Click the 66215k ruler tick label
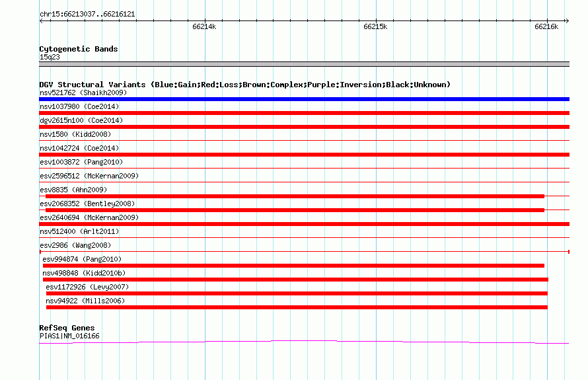588x380 pixels. coord(375,26)
